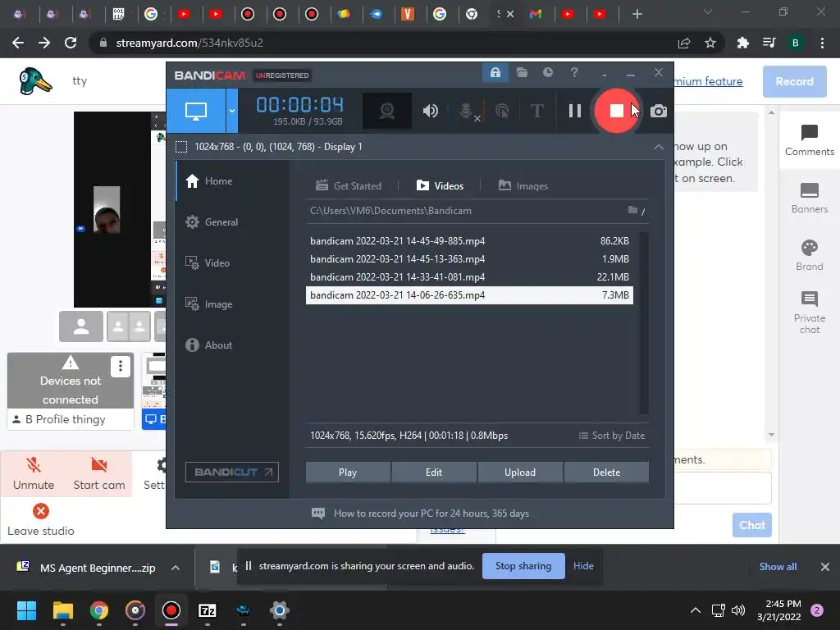Open Bandicam help question mark
This screenshot has width=840, height=630.
[x=574, y=72]
